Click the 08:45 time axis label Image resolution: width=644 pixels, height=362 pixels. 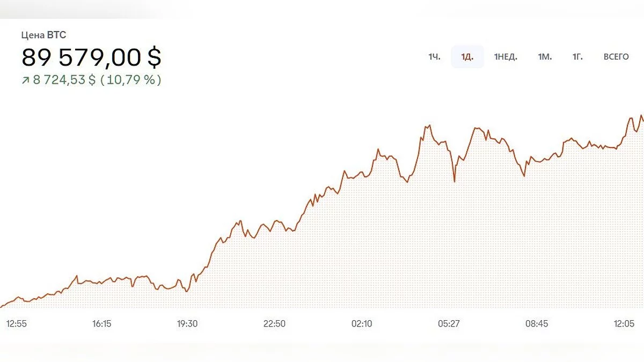click(537, 323)
